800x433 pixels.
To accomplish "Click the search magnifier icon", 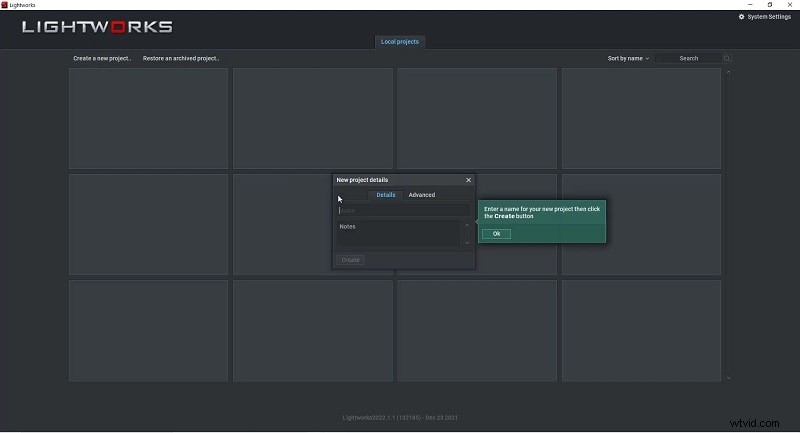I will tap(727, 58).
